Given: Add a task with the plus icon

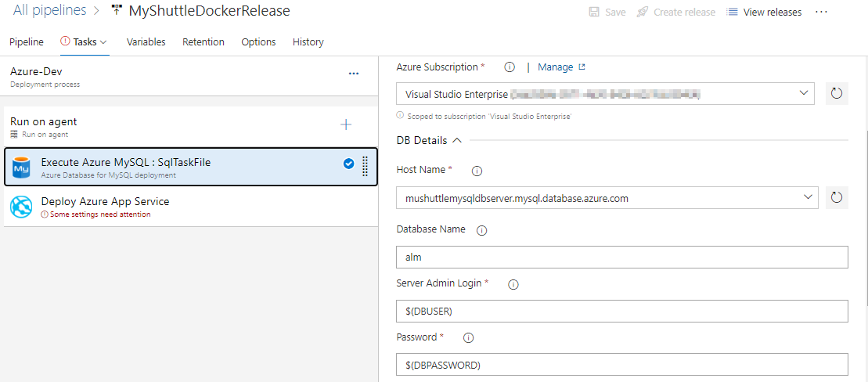Looking at the screenshot, I should click(x=346, y=124).
